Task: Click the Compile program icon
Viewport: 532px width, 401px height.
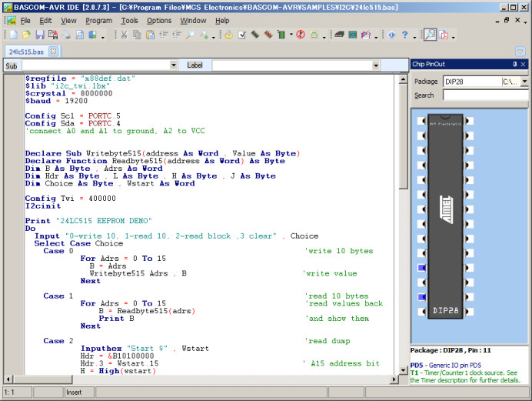Action: coord(228,35)
